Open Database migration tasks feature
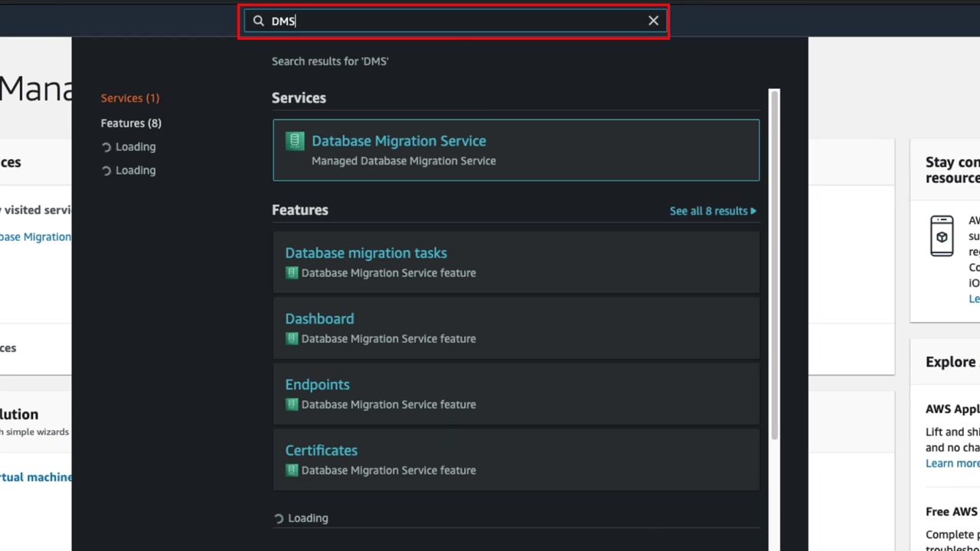The image size is (980, 551). point(366,253)
